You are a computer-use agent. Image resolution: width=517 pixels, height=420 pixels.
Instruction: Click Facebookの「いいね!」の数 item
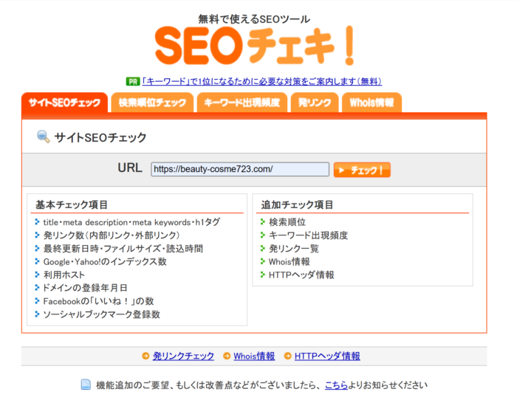tap(98, 301)
